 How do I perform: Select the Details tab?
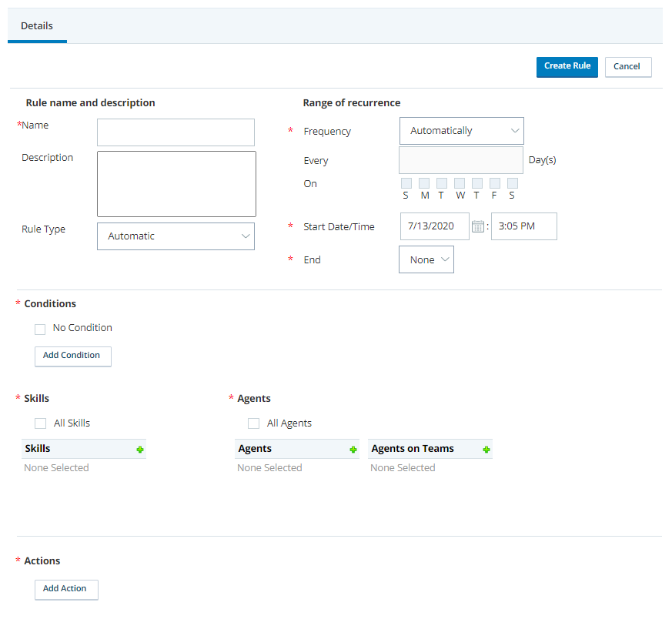pyautogui.click(x=37, y=25)
